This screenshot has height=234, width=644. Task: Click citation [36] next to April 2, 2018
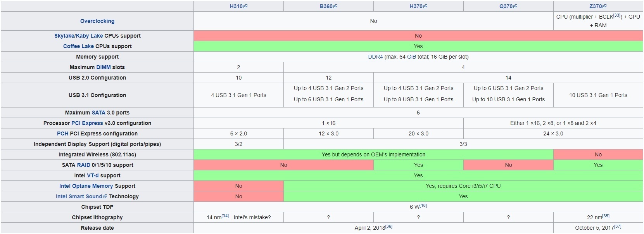pos(389,226)
